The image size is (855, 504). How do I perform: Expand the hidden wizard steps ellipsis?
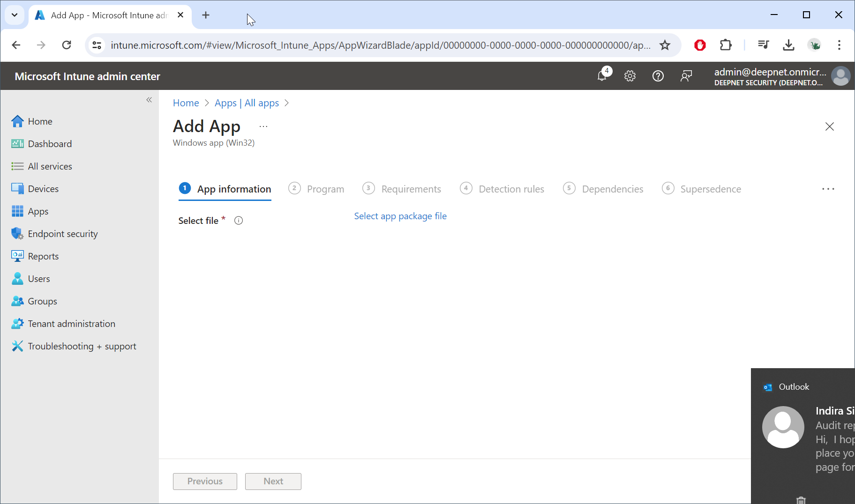click(828, 189)
